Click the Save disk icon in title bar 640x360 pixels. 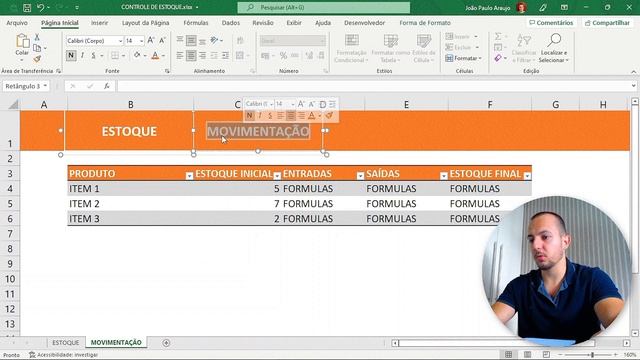(27, 7)
